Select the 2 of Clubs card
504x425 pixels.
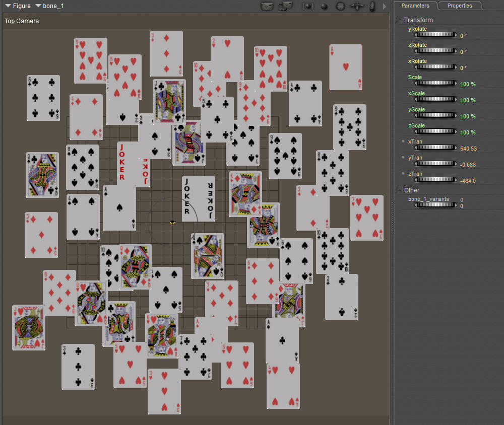[x=342, y=297]
